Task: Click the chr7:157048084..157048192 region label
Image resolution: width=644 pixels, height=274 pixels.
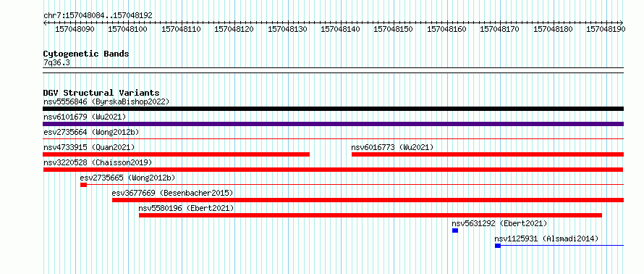Action: [x=98, y=16]
